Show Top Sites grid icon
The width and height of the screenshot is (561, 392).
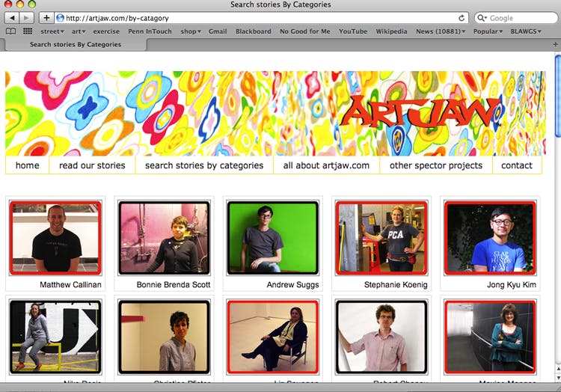[28, 31]
